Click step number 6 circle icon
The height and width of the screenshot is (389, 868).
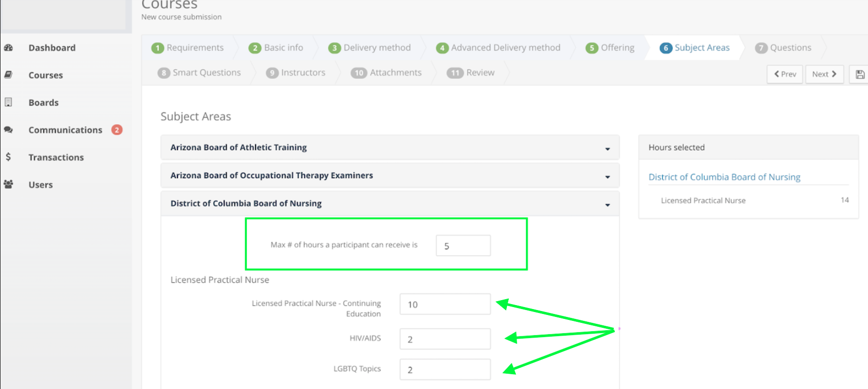point(666,48)
